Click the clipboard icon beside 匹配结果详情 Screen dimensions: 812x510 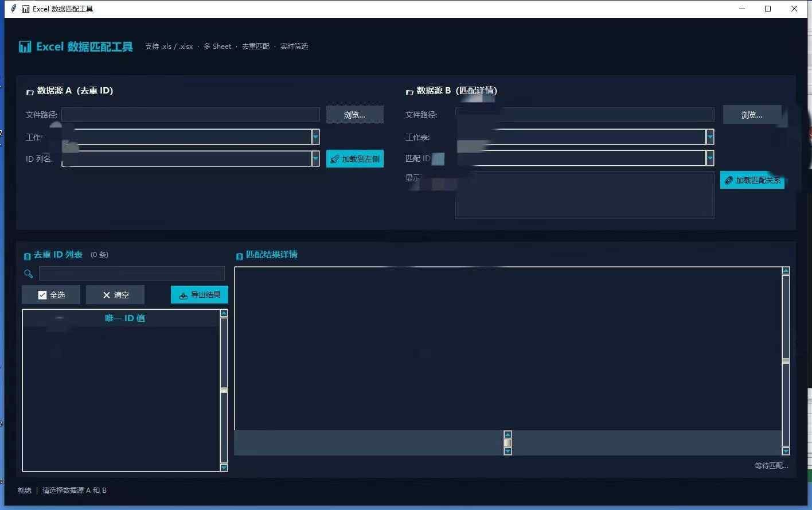coord(239,256)
